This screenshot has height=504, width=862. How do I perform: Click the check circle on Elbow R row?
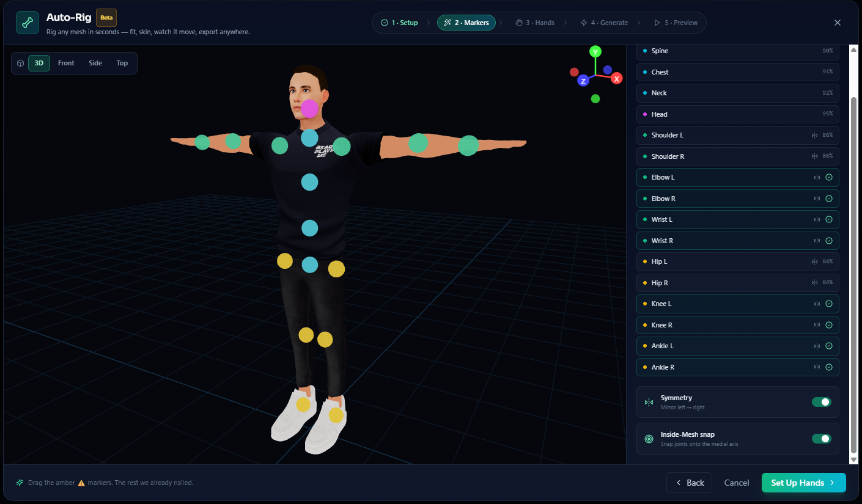coord(829,199)
